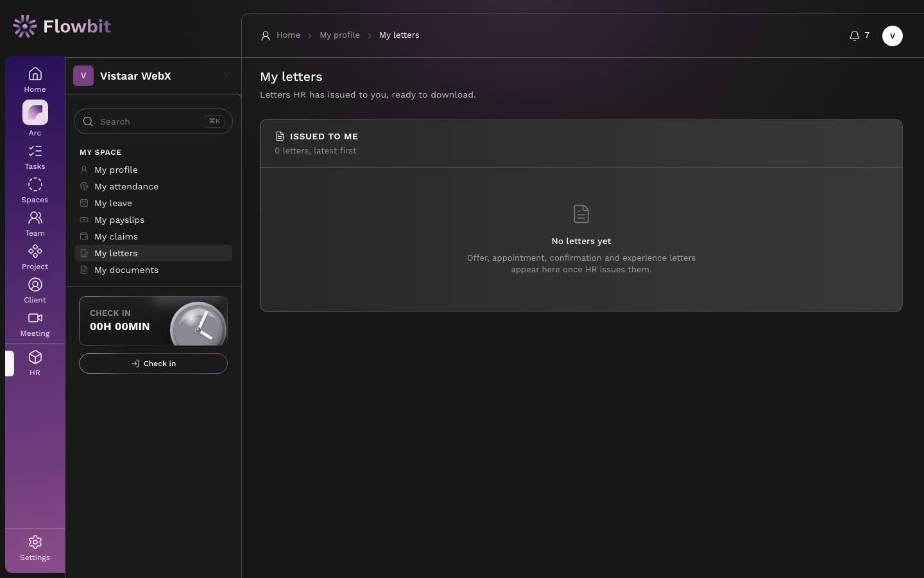Open the Spaces section
Image resolution: width=924 pixels, height=578 pixels.
[35, 191]
